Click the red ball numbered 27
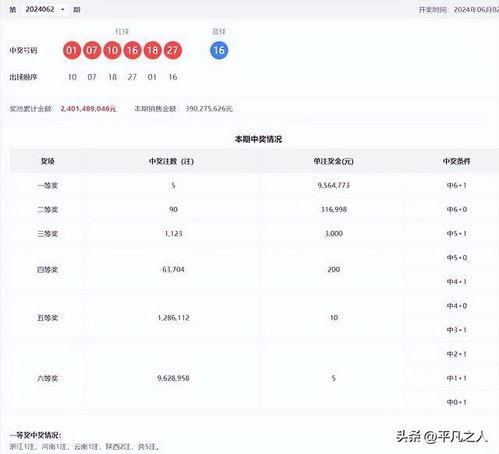Screen dimensions: 499x454 pyautogui.click(x=173, y=50)
